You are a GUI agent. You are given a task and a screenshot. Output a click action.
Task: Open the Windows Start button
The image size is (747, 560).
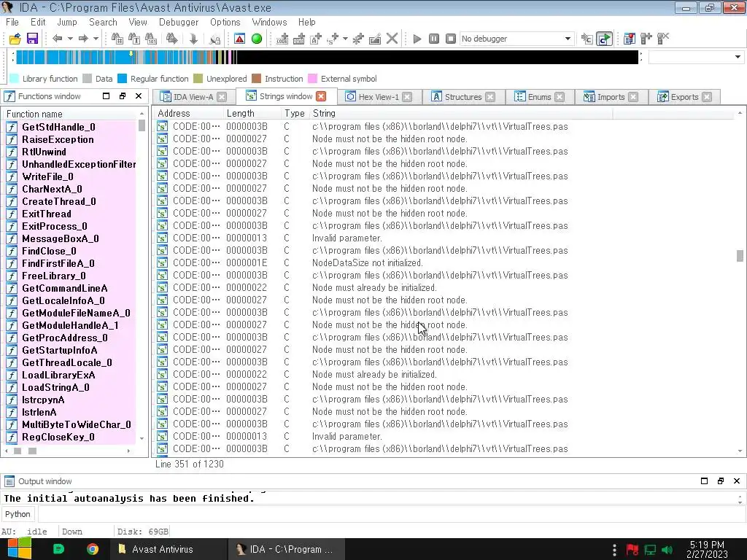click(19, 549)
